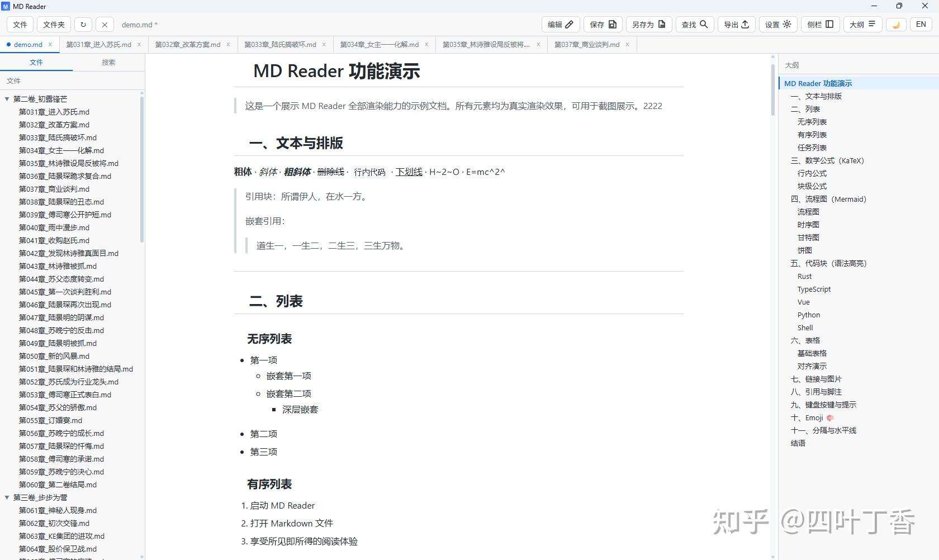Screen dimensions: 939x560
Task: Collapse the 第三卷_步步为营 folder
Action: coord(7,497)
